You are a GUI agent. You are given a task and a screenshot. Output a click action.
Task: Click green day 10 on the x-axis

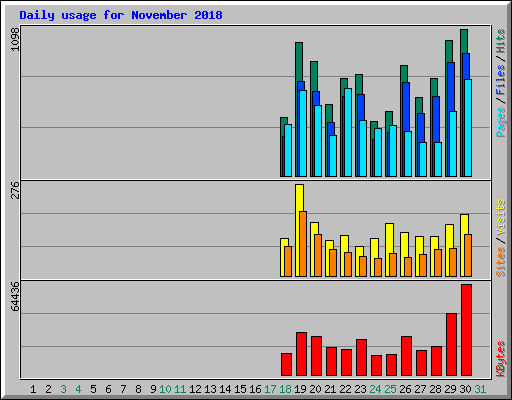(165, 389)
